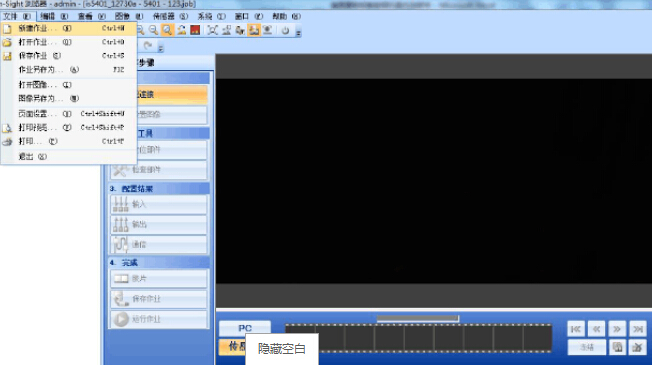Open the 编辑 (E) menu
The width and height of the screenshot is (652, 365).
54,16
